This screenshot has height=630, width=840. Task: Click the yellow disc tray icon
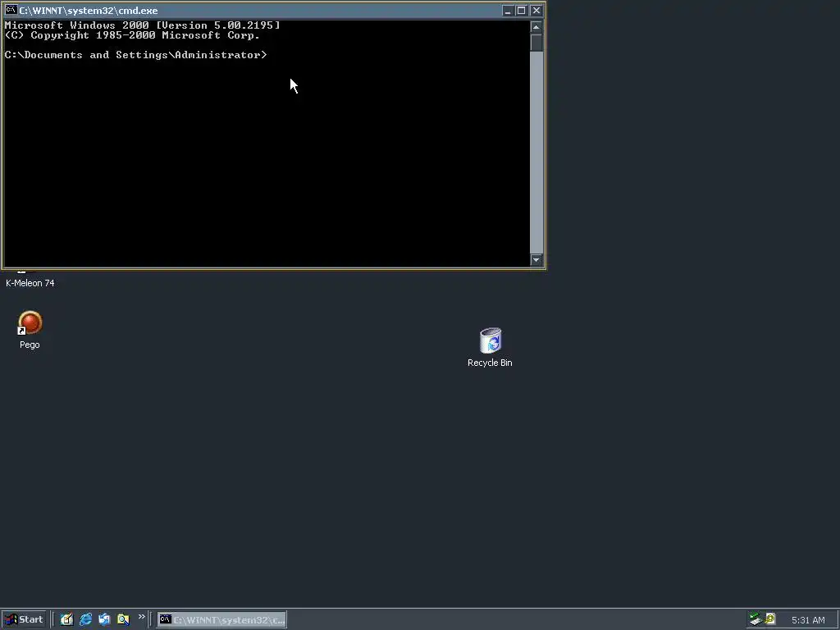(x=770, y=619)
